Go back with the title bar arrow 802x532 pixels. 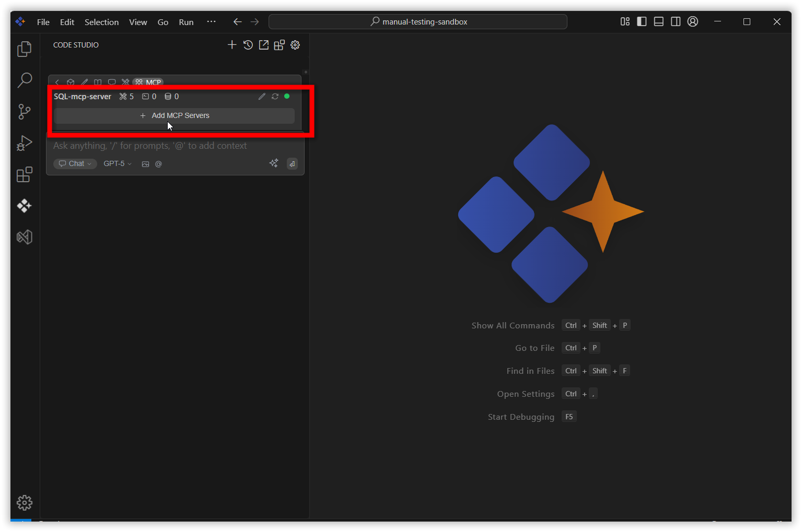click(x=237, y=21)
